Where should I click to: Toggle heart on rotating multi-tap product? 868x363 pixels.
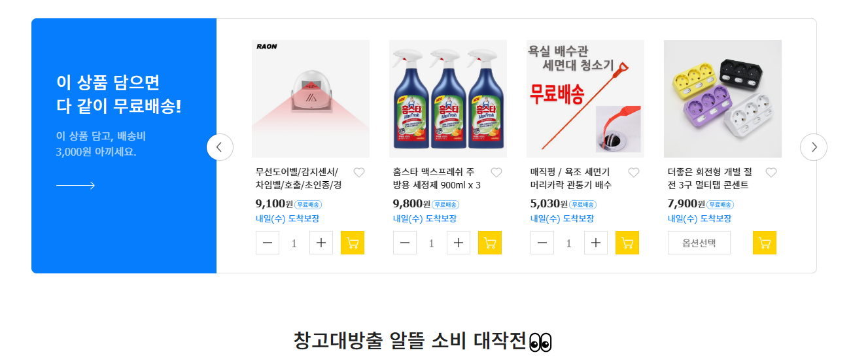click(771, 173)
